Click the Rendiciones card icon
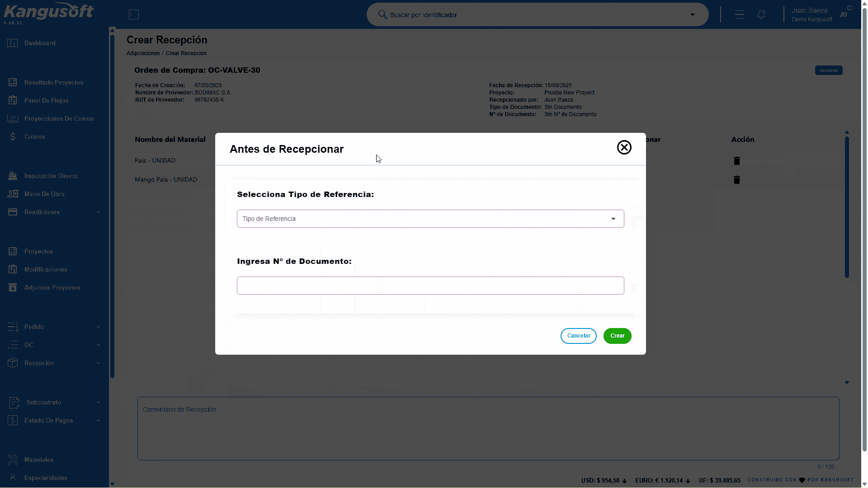This screenshot has width=868, height=488. pyautogui.click(x=13, y=212)
